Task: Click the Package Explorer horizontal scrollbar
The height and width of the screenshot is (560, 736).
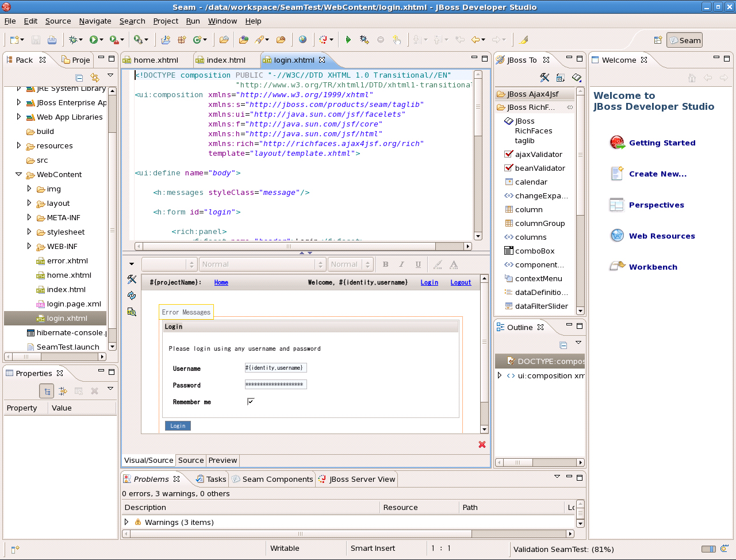Action: click(x=55, y=356)
